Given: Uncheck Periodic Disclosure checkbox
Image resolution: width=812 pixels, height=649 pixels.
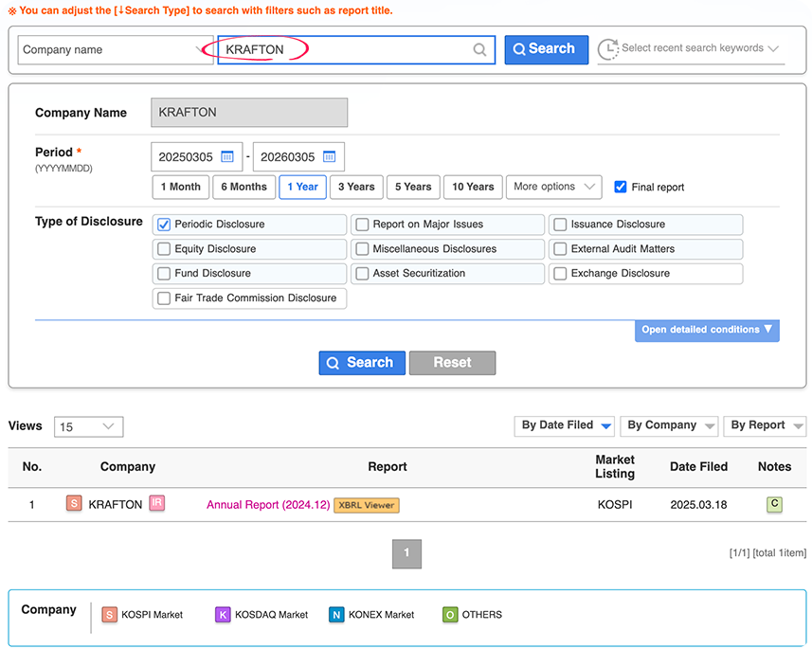Looking at the screenshot, I should click(x=164, y=225).
